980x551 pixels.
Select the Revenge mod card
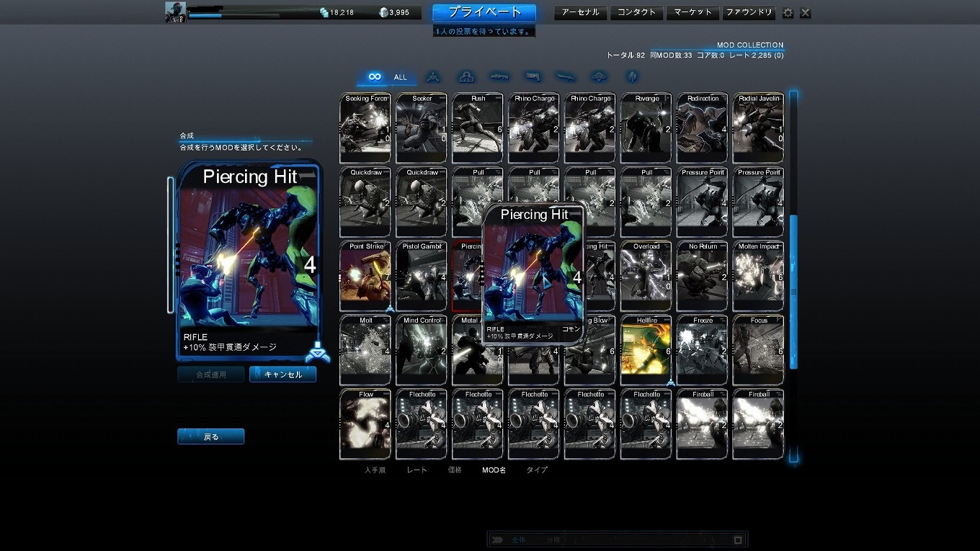[646, 127]
